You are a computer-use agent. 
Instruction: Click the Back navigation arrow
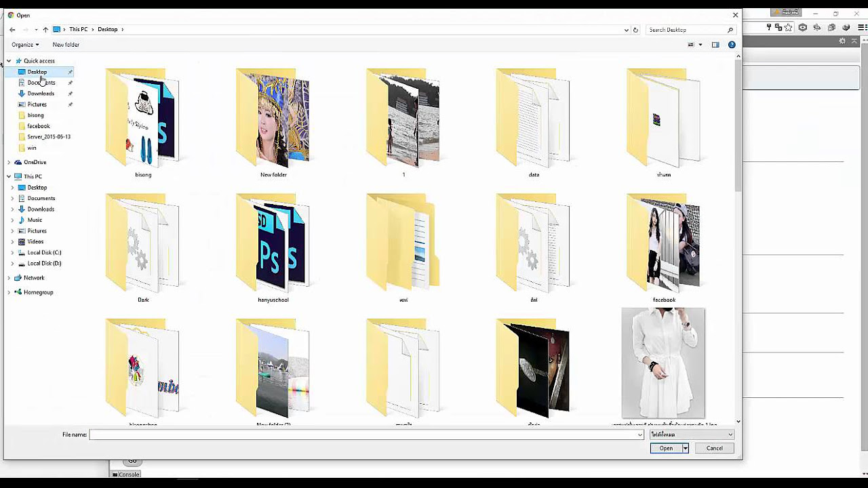point(12,30)
